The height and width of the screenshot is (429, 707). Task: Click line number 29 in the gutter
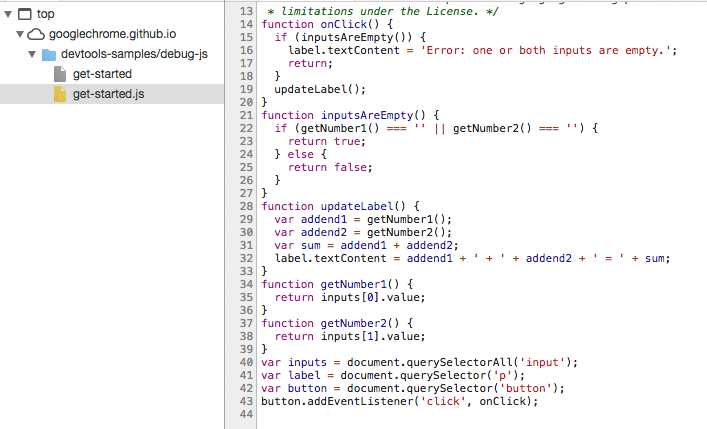tap(246, 218)
